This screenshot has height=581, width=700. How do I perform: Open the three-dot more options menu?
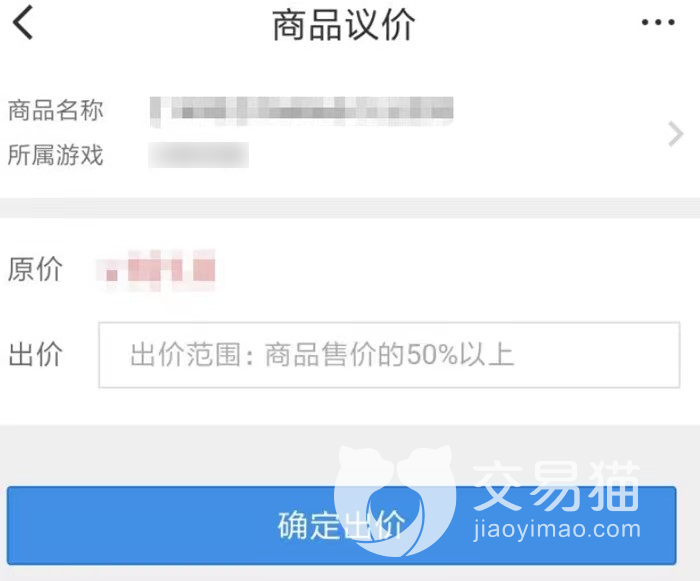click(658, 22)
